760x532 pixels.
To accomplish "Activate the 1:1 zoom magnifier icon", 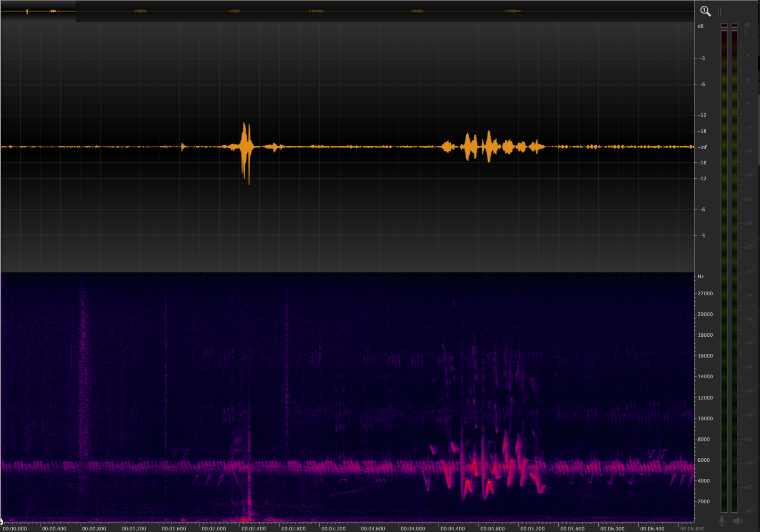I will (705, 11).
